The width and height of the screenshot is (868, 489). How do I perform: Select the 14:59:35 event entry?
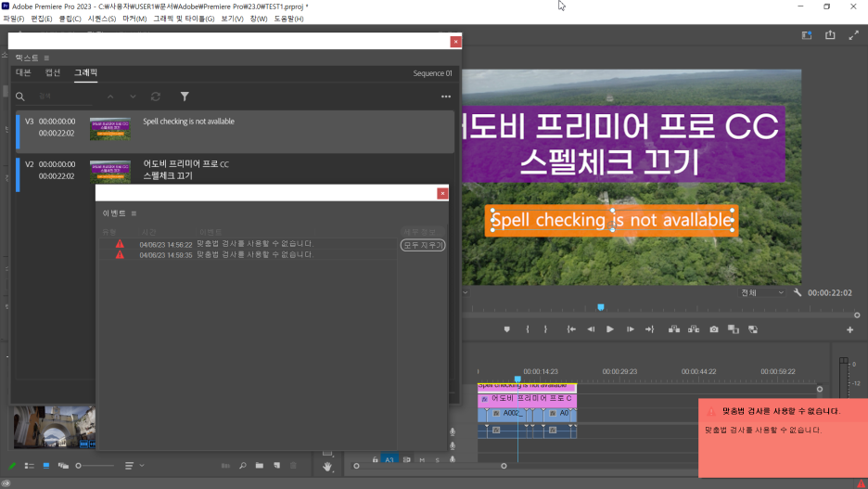point(248,255)
